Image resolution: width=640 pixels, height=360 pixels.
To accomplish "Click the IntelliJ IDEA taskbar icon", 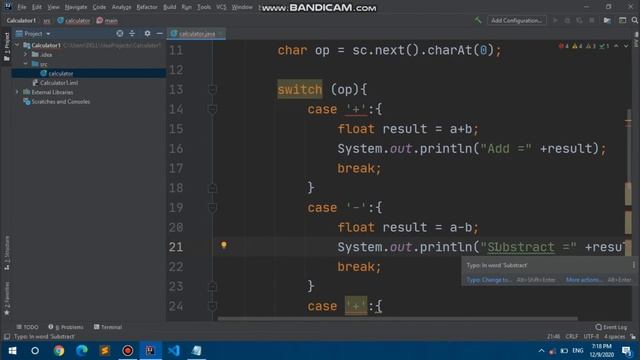I will coord(151,351).
